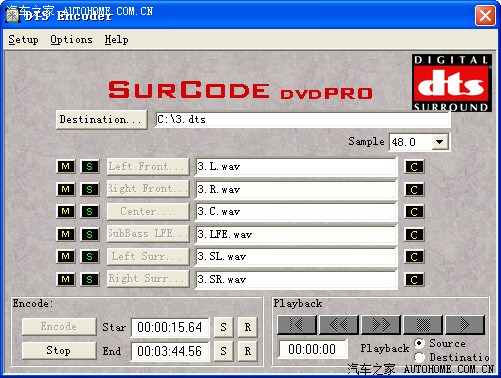The image size is (501, 378).
Task: Solo the Center channel with S
Action: click(x=89, y=211)
